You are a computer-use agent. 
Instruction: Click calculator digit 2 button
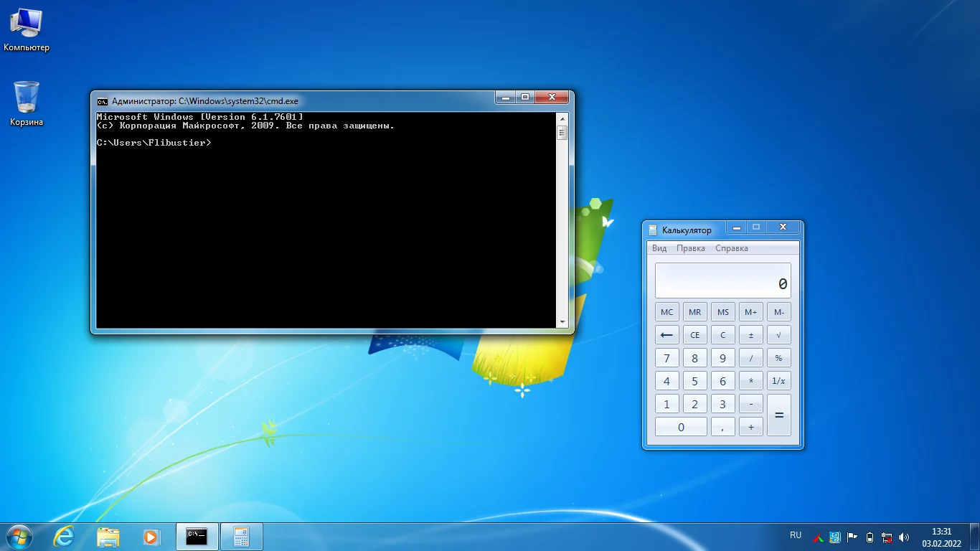click(x=694, y=404)
